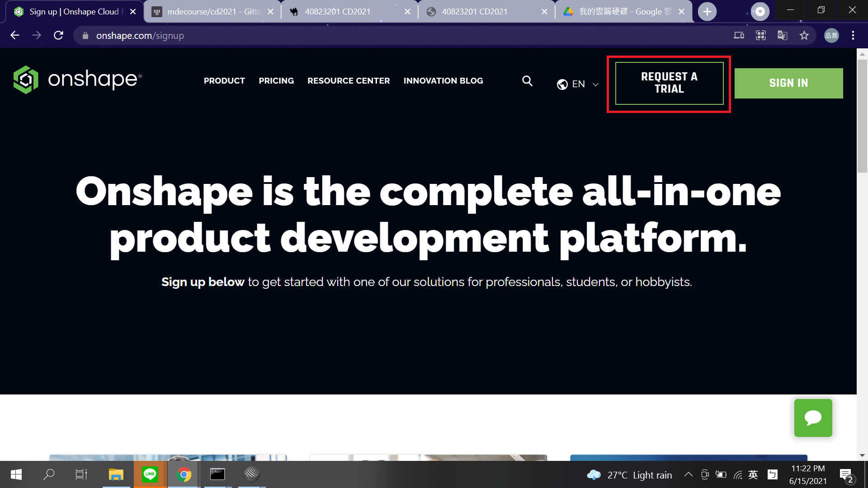
Task: Click the 英 input method indicator
Action: pyautogui.click(x=753, y=474)
